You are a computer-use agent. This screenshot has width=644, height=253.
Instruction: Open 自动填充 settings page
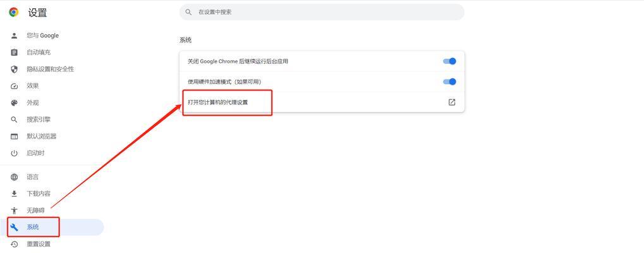click(39, 52)
